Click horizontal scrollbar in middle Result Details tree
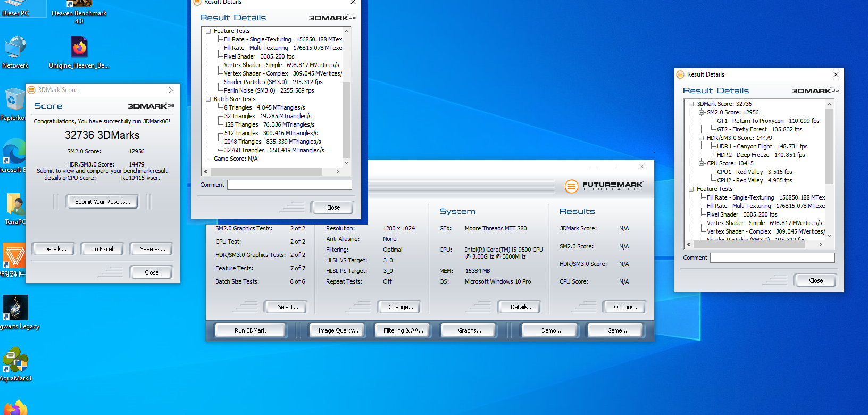 tap(266, 171)
